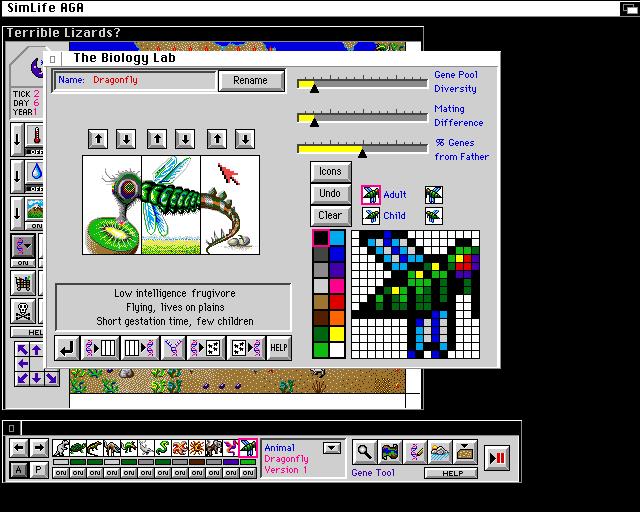Click HELP button in the Biology Lab
Viewport: 640px width, 512px height.
coord(279,348)
